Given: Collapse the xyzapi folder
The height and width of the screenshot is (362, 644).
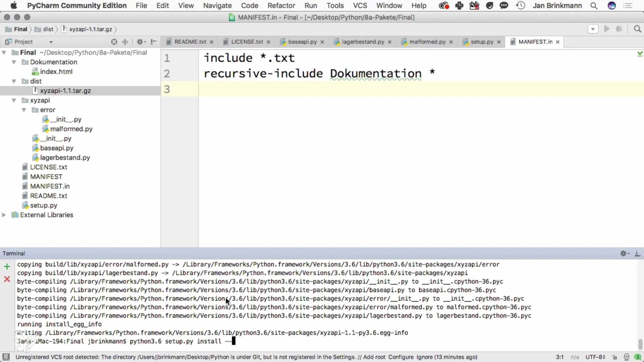Looking at the screenshot, I should 14,101.
